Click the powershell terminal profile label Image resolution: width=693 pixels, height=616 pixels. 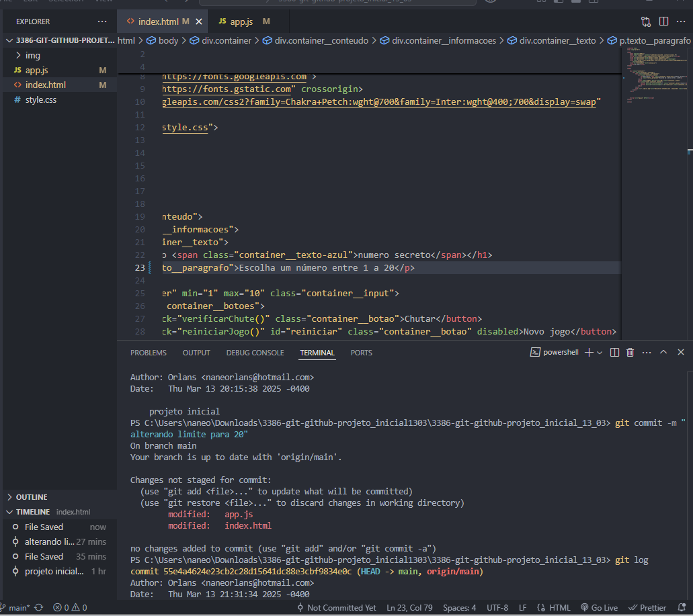coord(555,353)
